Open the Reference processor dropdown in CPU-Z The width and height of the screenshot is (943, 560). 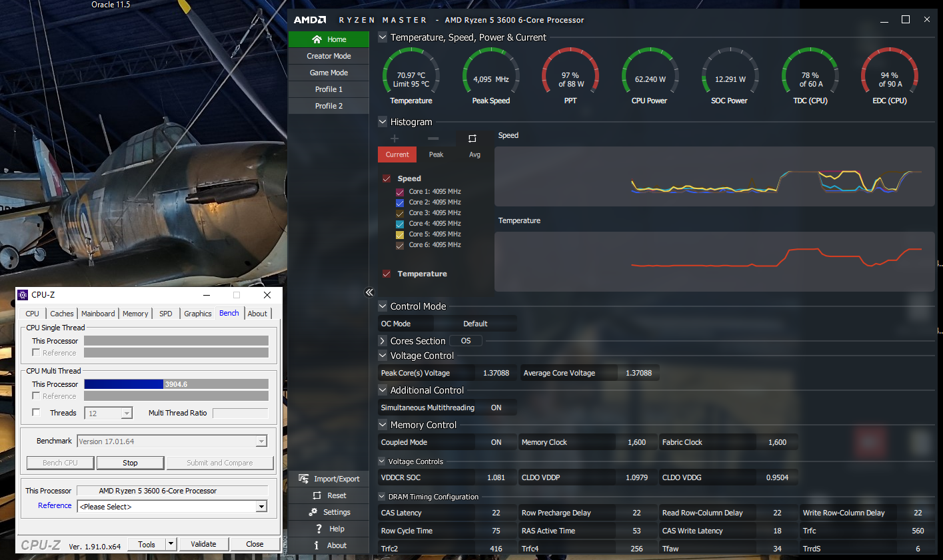point(261,507)
